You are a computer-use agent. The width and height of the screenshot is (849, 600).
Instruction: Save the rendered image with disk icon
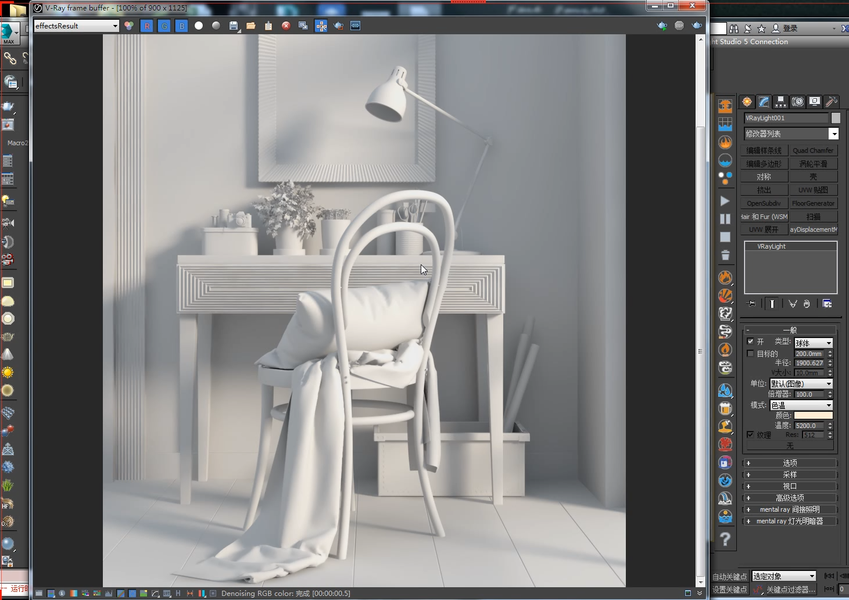(233, 25)
